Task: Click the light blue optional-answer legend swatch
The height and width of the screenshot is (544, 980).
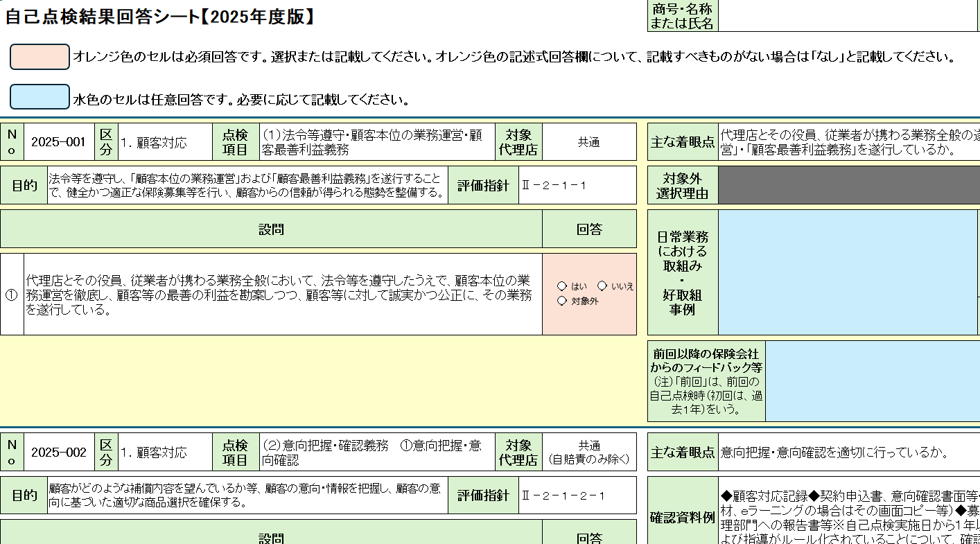Action: coord(40,97)
